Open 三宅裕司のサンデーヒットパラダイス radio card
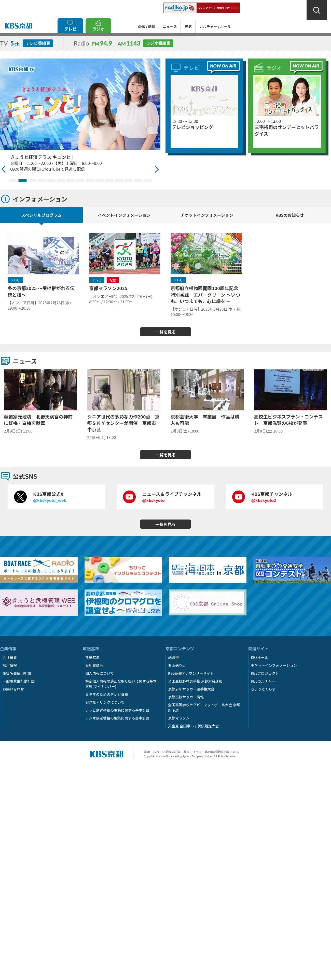The height and width of the screenshot is (980, 331). (x=287, y=111)
